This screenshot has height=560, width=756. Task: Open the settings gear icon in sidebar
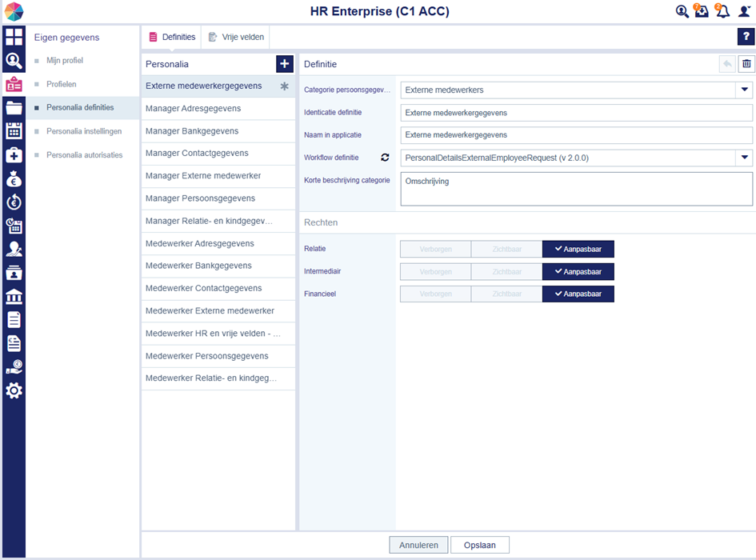coord(14,390)
